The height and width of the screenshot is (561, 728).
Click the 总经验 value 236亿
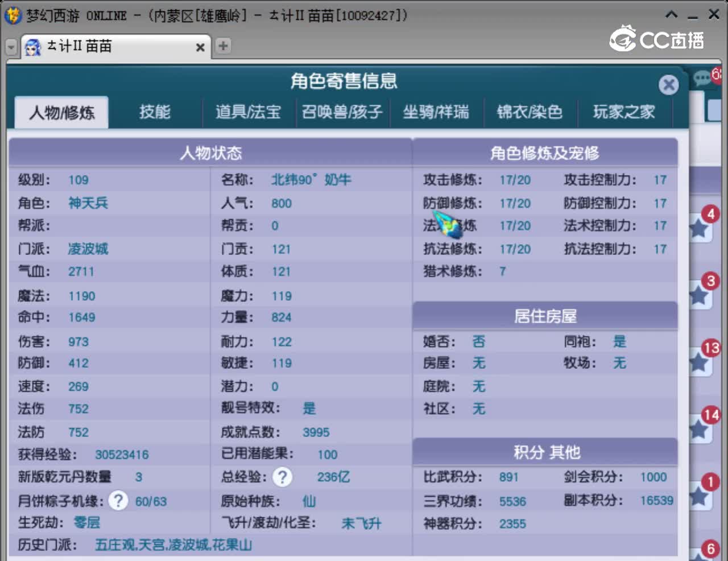point(333,477)
